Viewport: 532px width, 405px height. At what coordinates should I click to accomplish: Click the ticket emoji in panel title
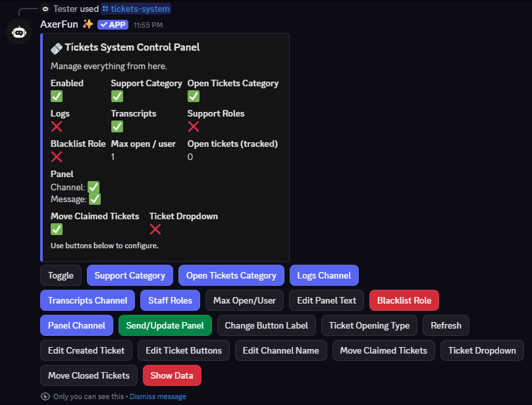57,47
